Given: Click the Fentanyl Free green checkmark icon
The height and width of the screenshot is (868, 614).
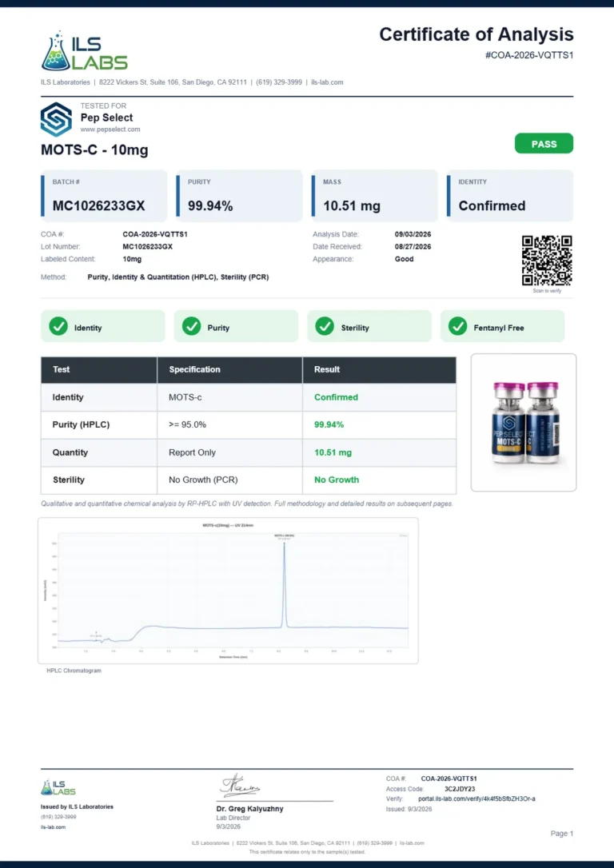Looking at the screenshot, I should tap(458, 327).
